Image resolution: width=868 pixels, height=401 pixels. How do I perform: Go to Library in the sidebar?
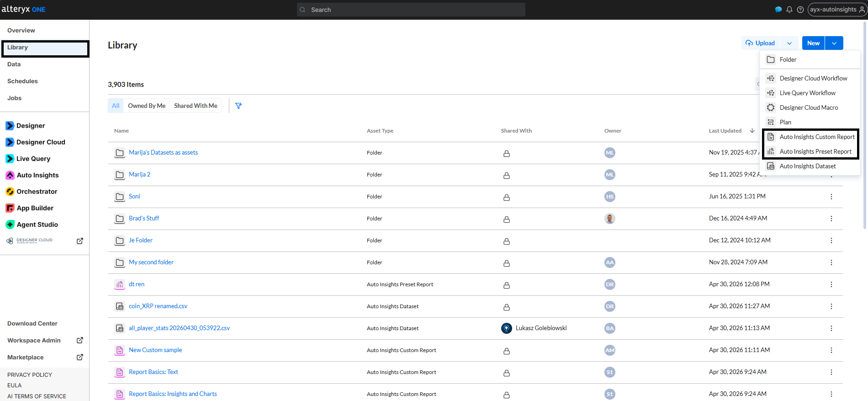(45, 48)
